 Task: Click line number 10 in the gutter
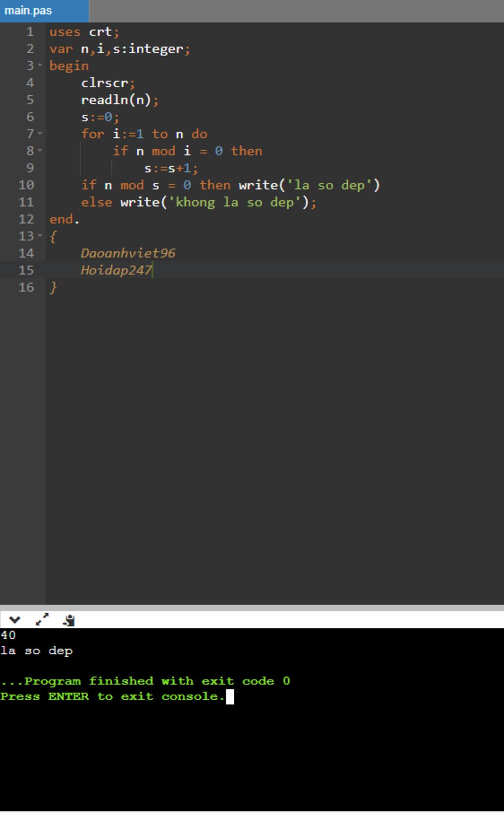[26, 185]
